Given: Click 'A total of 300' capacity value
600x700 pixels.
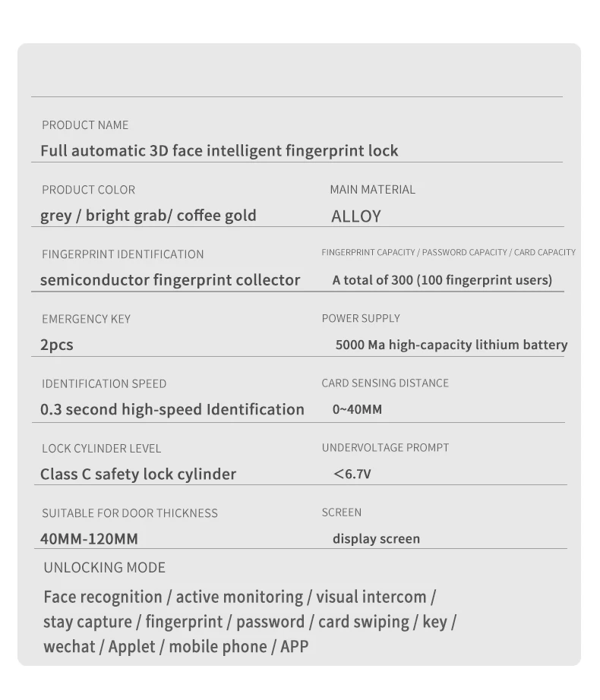Looking at the screenshot, I should pos(442,280).
